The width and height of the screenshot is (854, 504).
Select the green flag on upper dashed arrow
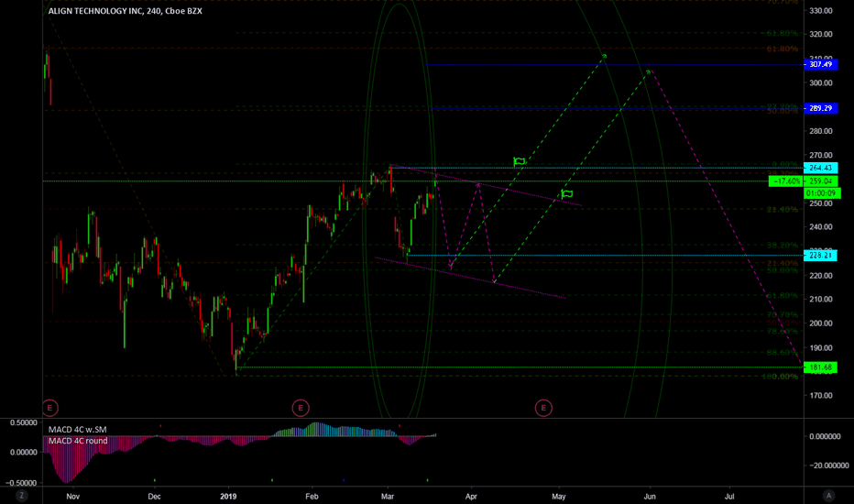(x=520, y=161)
